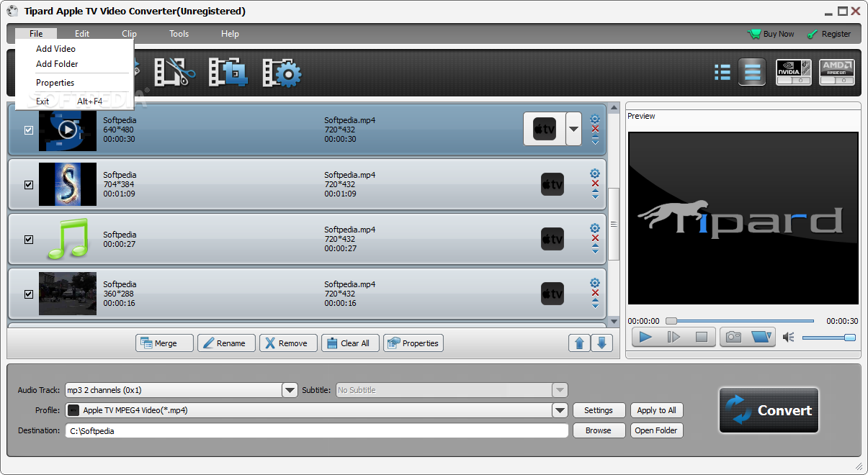The image size is (868, 475).
Task: Open the Audio Track combo box
Action: pos(181,390)
